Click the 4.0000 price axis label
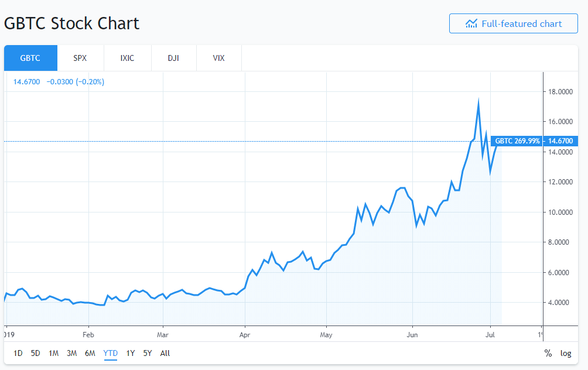The image size is (588, 370). 559,303
